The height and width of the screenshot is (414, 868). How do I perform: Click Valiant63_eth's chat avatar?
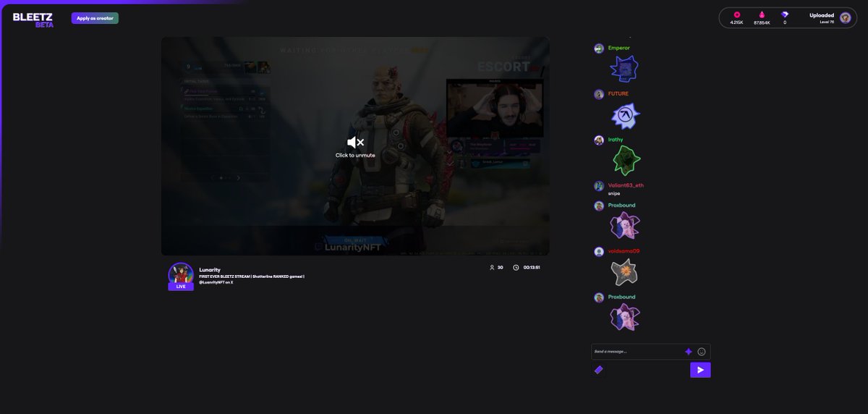599,186
